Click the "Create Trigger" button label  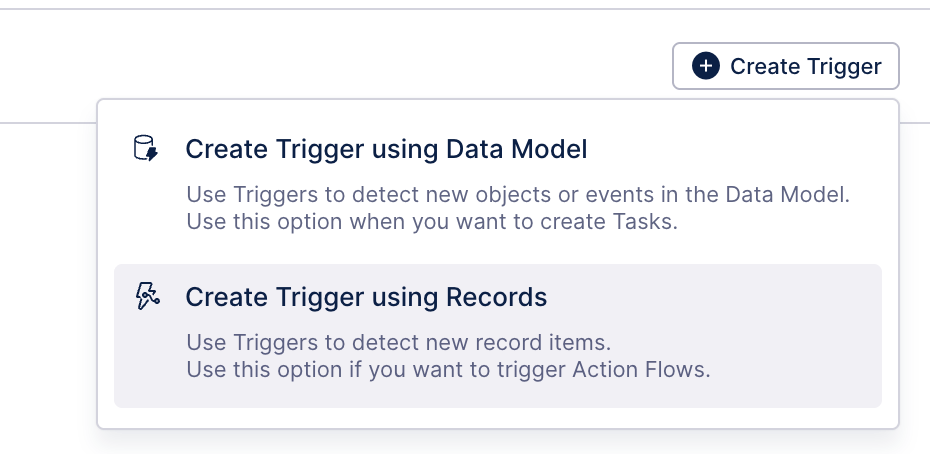[805, 66]
